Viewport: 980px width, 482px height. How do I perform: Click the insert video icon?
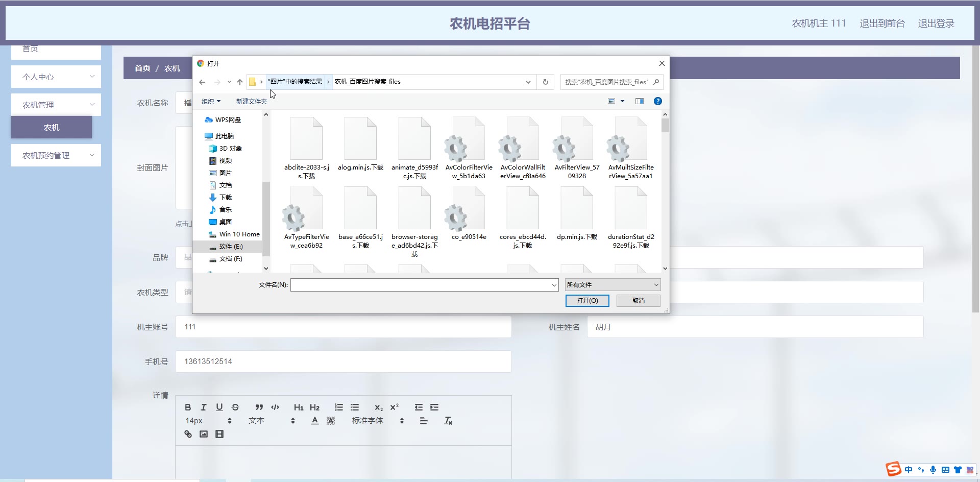(x=219, y=434)
